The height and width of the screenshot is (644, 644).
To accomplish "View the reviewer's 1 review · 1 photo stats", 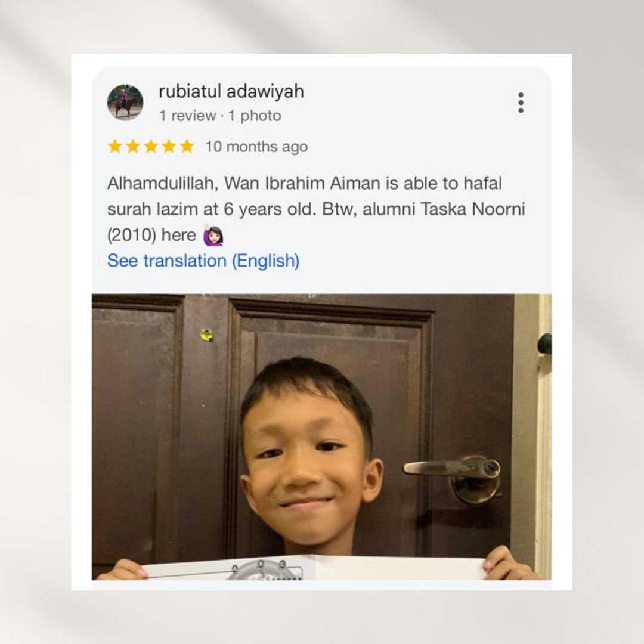I will [x=220, y=116].
